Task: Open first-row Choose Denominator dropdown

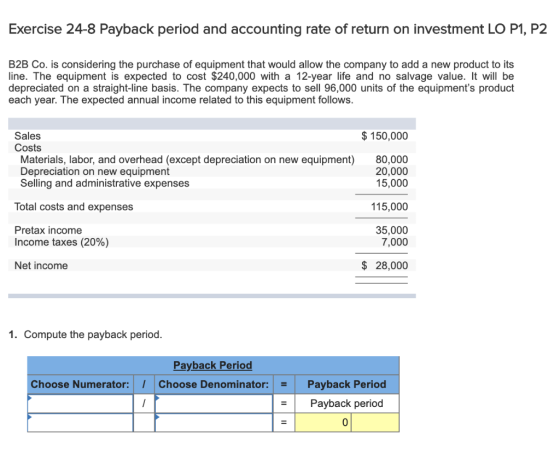Action: point(214,403)
